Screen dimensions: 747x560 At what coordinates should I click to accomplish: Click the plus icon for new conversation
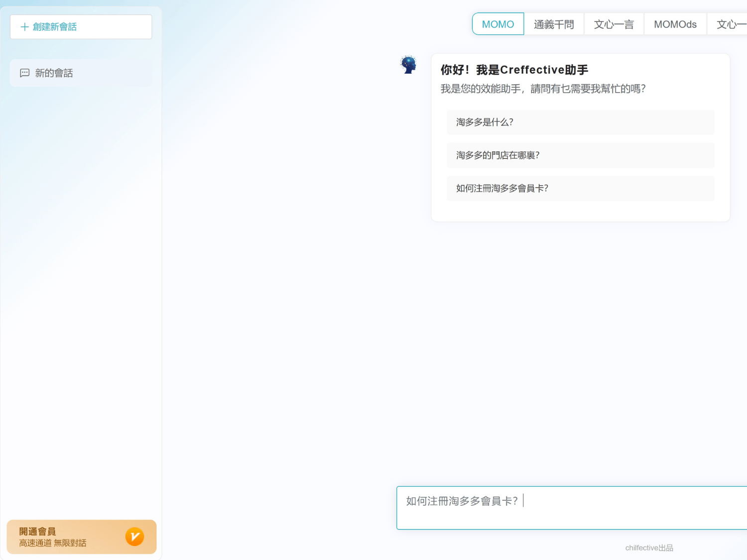[24, 27]
